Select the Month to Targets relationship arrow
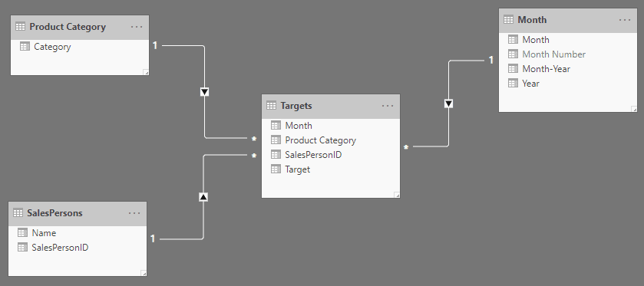The image size is (644, 286). 448,104
